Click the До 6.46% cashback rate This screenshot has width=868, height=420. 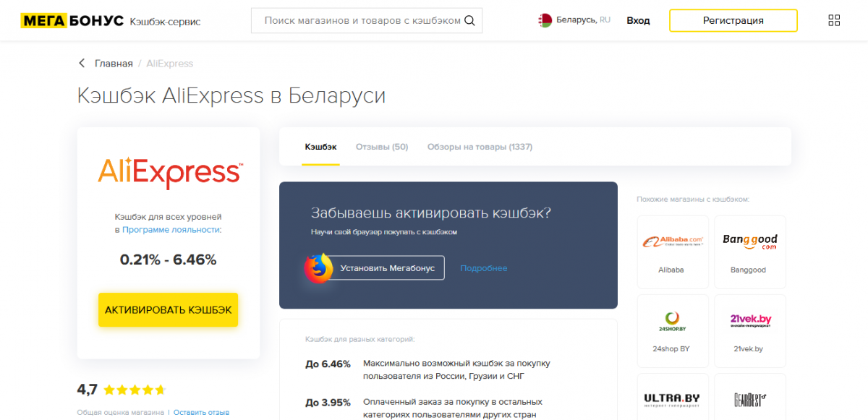328,364
